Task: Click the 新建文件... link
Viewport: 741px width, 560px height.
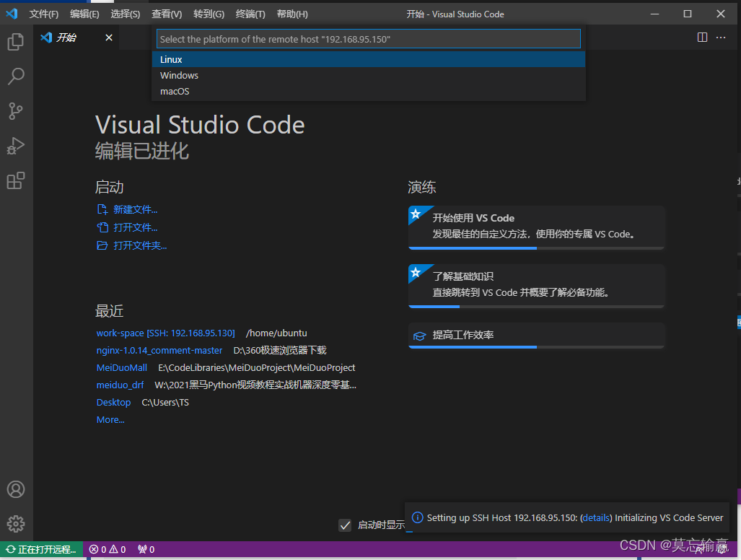Action: pos(135,209)
